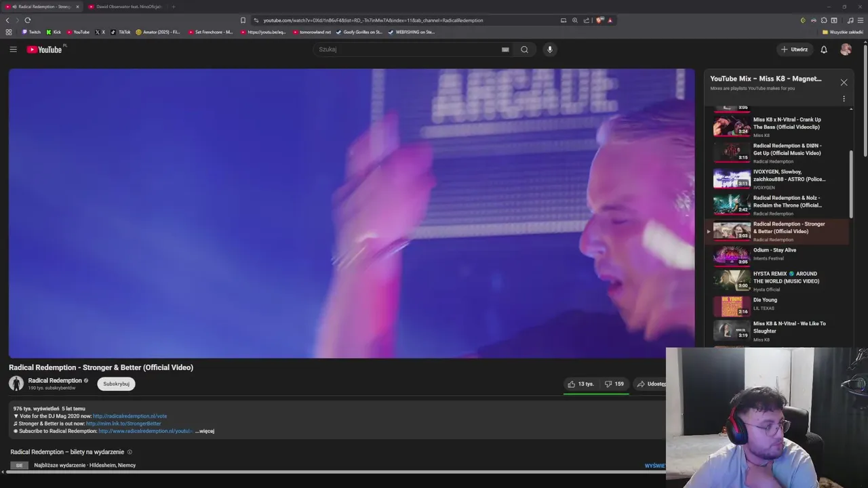The width and height of the screenshot is (868, 488).
Task: Click the browser address bar URL
Action: point(373,20)
